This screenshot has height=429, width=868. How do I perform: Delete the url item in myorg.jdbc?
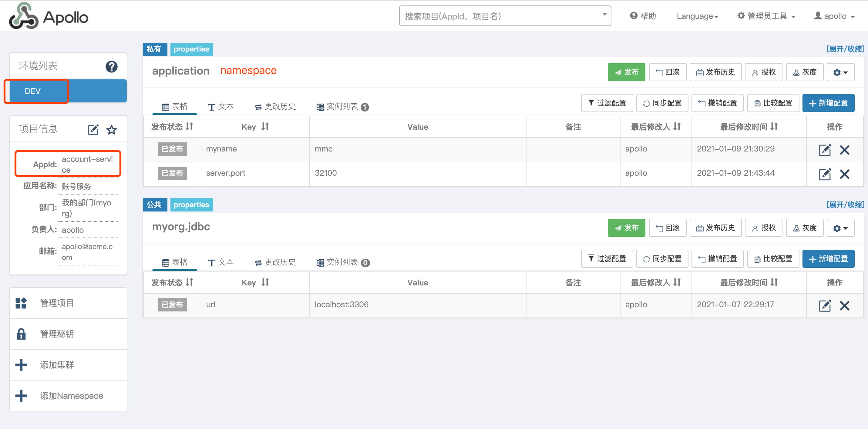[845, 306]
